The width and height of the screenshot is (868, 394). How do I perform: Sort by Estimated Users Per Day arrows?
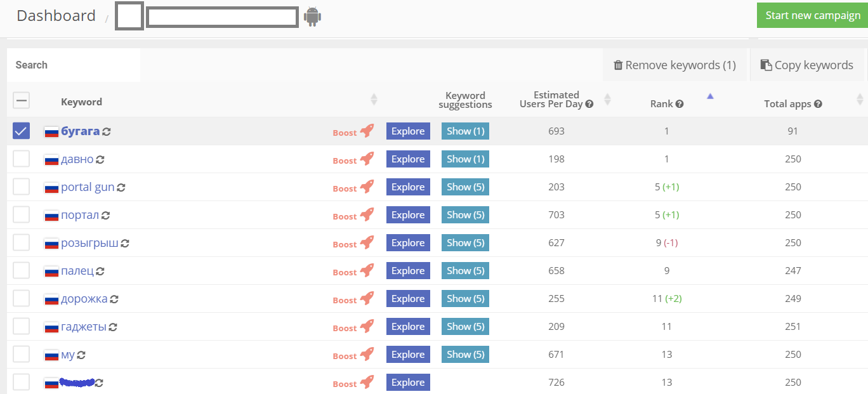607,99
